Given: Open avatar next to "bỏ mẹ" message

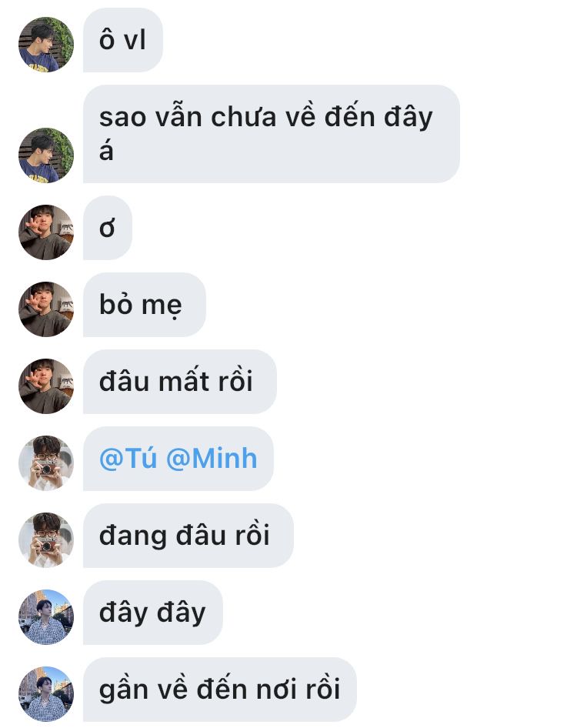Looking at the screenshot, I should point(46,309).
